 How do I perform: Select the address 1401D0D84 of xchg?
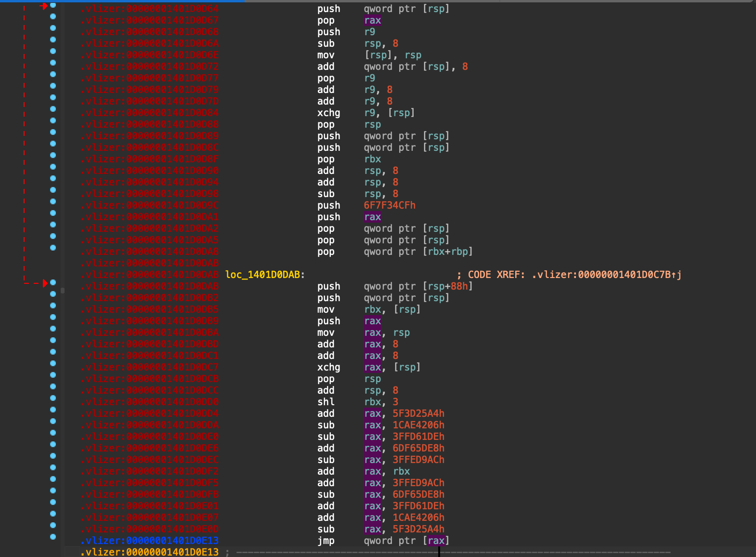150,113
